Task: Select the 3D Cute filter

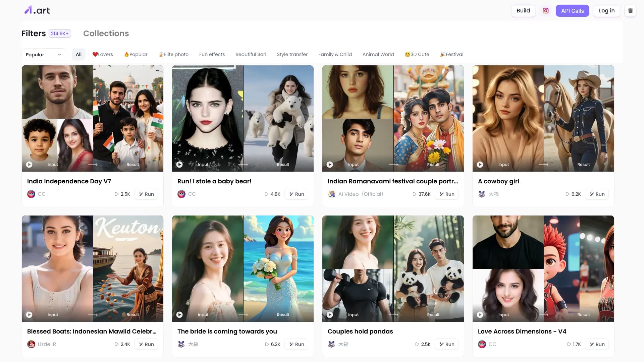Action: 417,54
